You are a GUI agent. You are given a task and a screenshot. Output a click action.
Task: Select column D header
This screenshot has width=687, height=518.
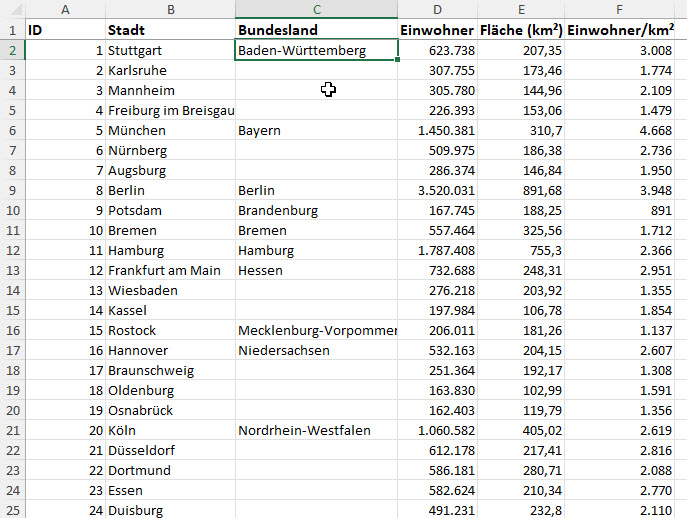pos(437,9)
